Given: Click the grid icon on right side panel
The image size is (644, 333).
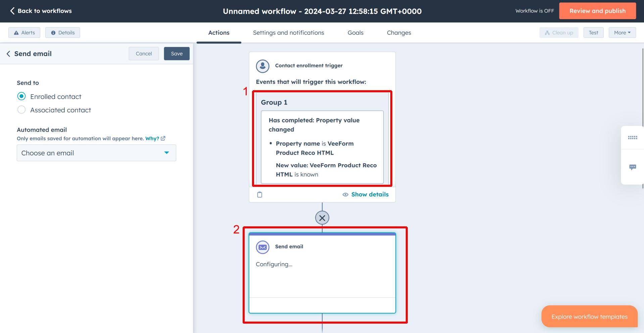Looking at the screenshot, I should [633, 137].
